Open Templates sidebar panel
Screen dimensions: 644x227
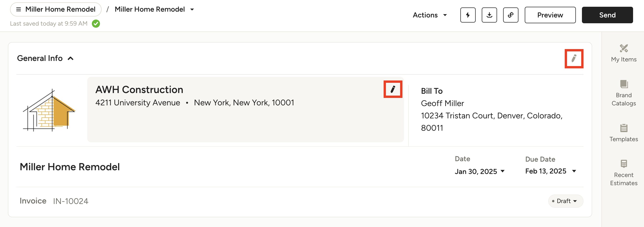[624, 133]
